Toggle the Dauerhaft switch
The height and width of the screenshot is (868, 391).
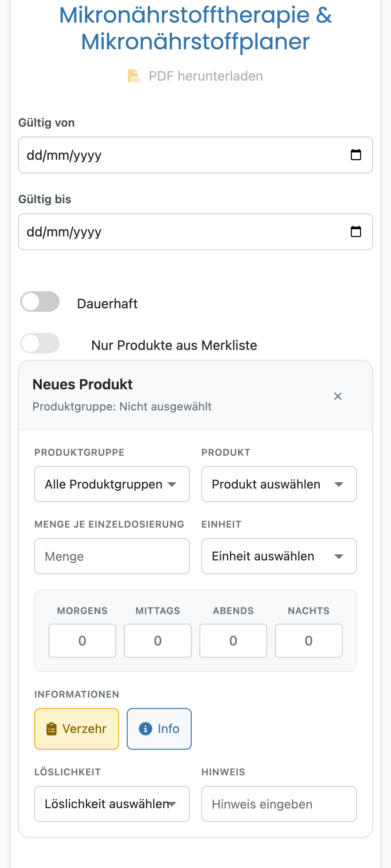click(x=40, y=302)
